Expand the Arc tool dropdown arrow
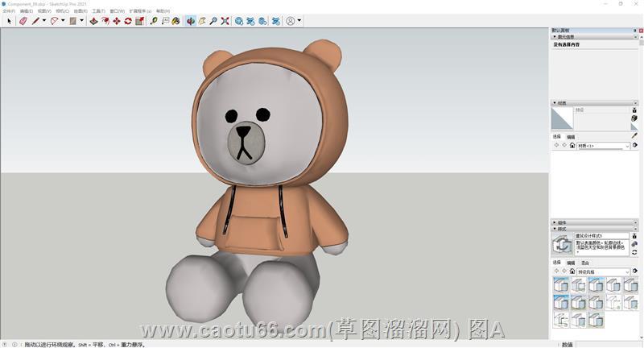This screenshot has height=348, width=644. click(x=63, y=21)
